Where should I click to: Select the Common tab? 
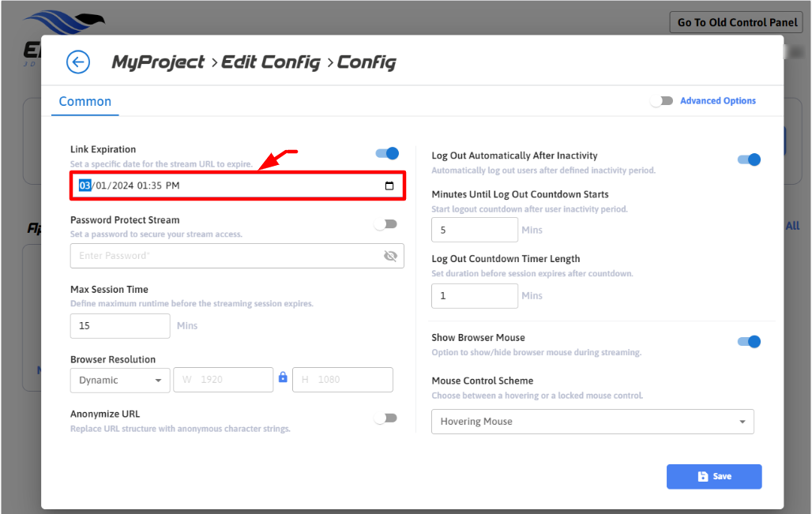(85, 101)
